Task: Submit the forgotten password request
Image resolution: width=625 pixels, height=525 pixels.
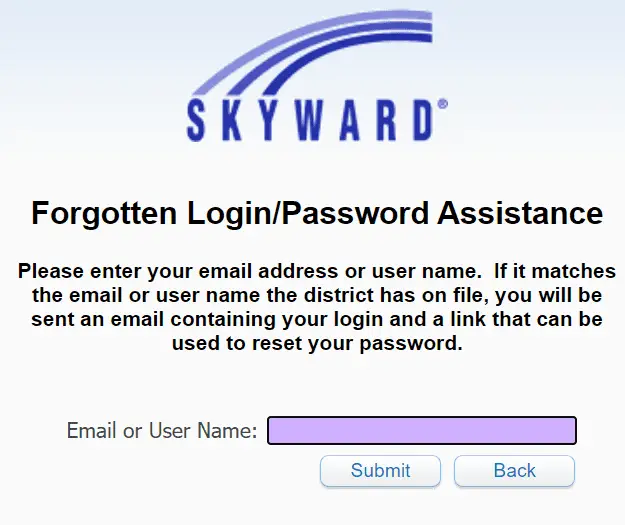Action: [x=380, y=470]
